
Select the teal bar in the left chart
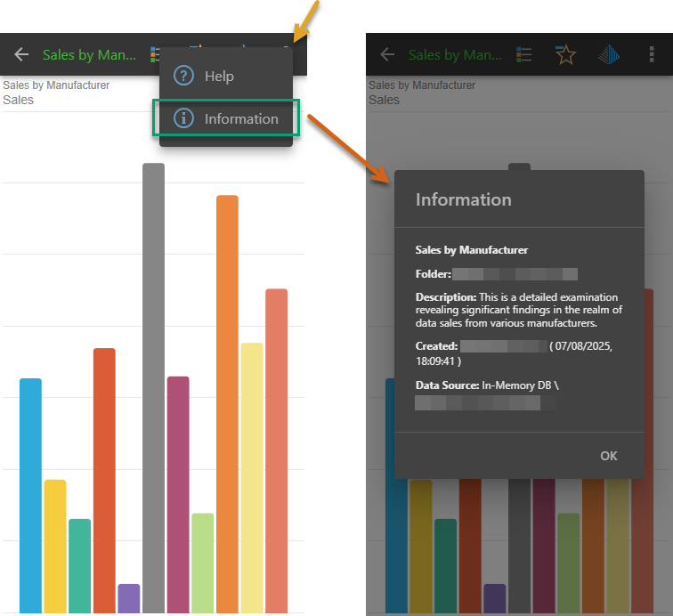pos(80,565)
